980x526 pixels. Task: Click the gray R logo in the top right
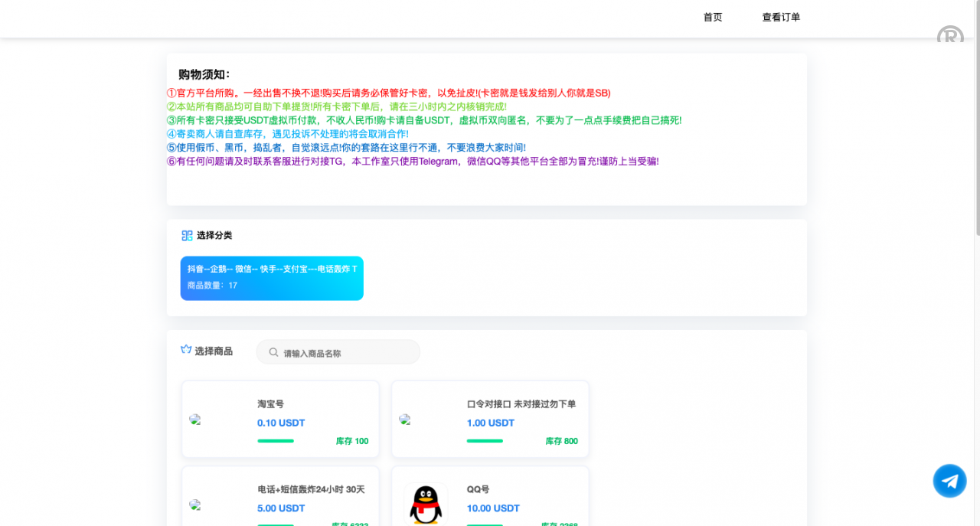pyautogui.click(x=950, y=35)
